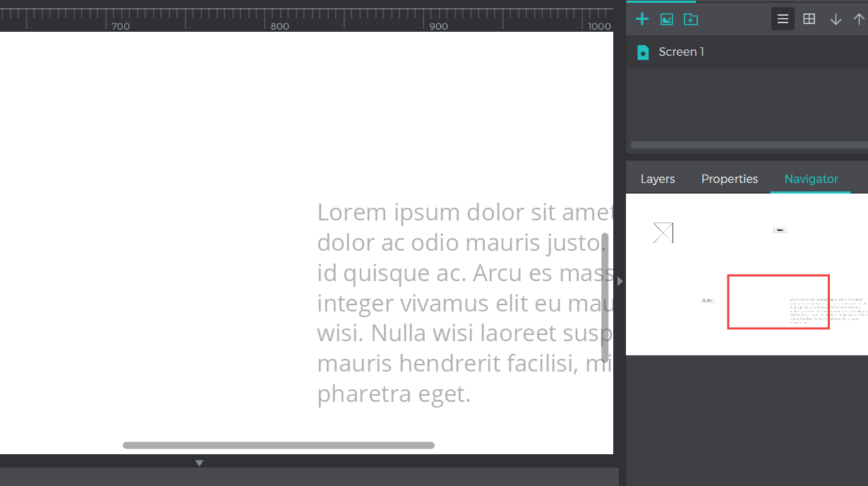Image resolution: width=868 pixels, height=486 pixels.
Task: Open the Layers tab
Action: pyautogui.click(x=657, y=179)
